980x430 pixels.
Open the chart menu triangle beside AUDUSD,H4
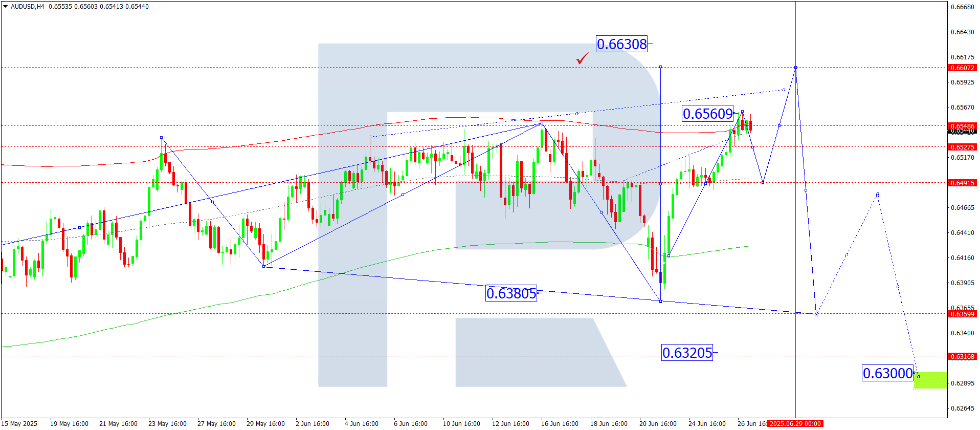point(5,7)
